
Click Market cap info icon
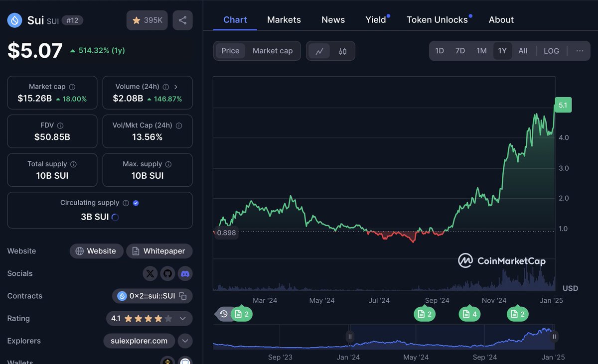click(72, 87)
